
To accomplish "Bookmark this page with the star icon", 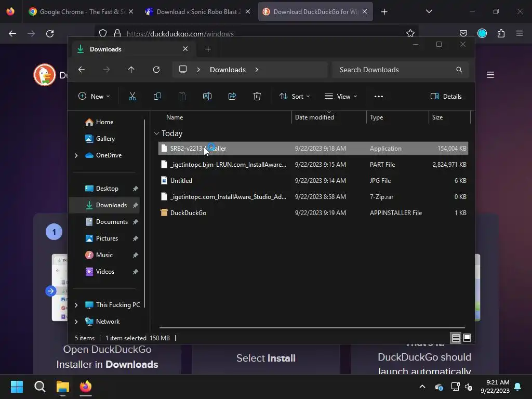I will (410, 33).
